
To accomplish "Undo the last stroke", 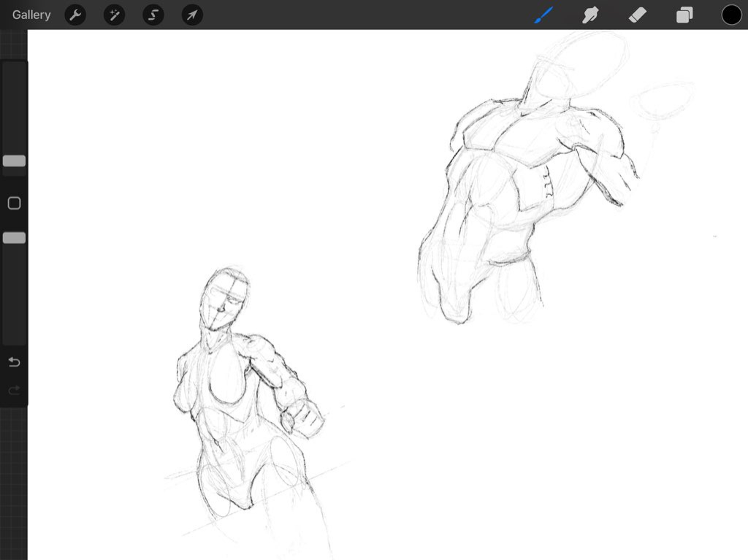I will (x=14, y=362).
